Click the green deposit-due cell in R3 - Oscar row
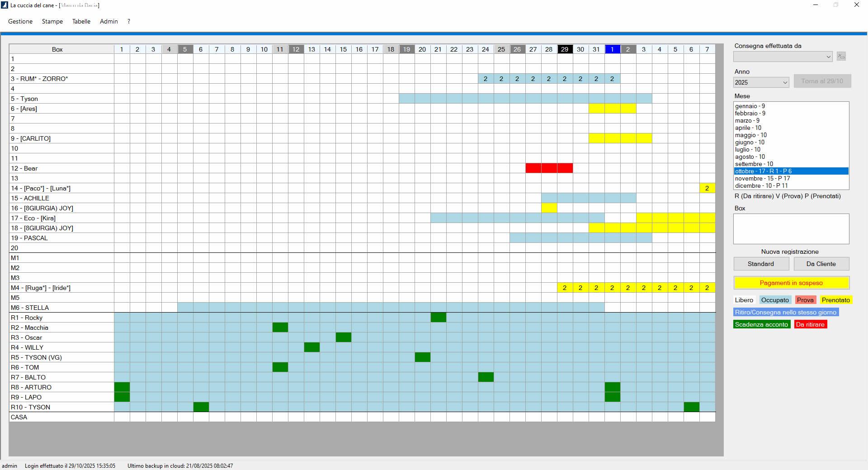The image size is (868, 470). coord(343,337)
